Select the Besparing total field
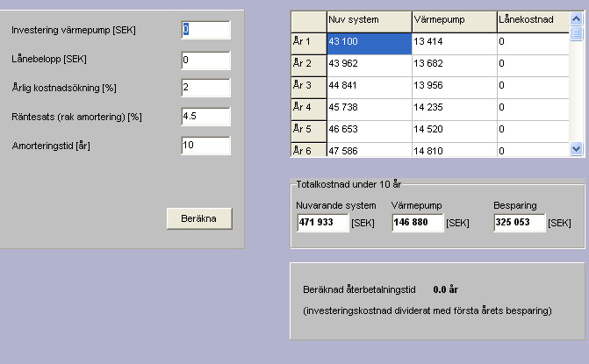589x364 pixels. (519, 225)
